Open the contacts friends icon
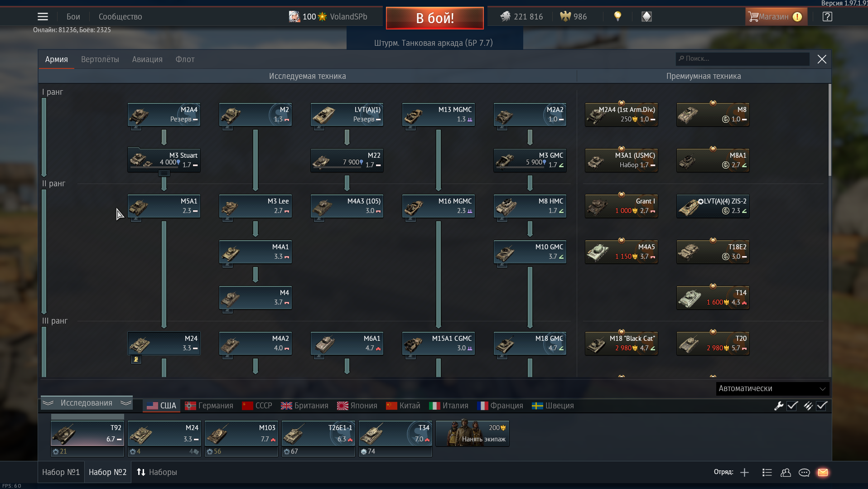 [786, 473]
